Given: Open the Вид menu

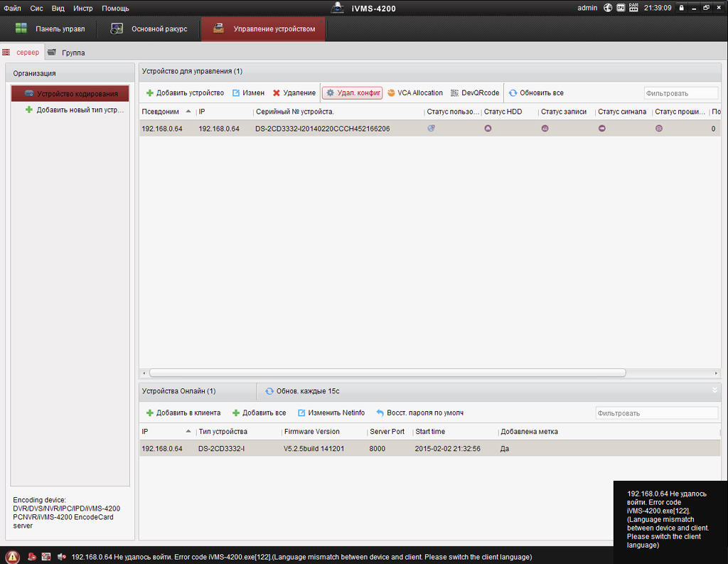Looking at the screenshot, I should (x=58, y=9).
